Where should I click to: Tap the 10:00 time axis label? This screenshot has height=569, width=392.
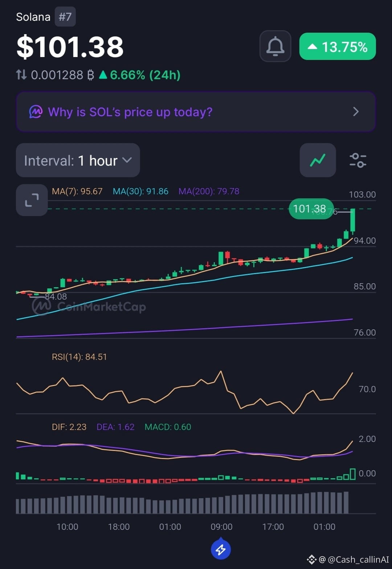pos(67,527)
